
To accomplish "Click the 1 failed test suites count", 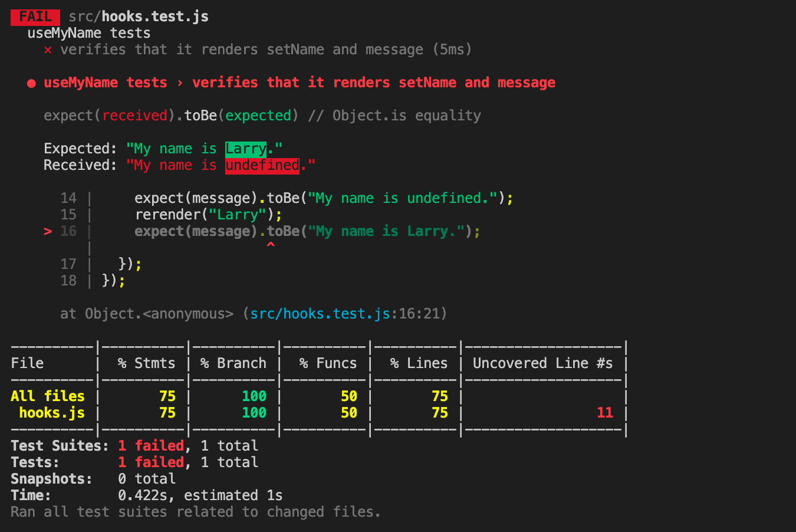I will (x=152, y=445).
